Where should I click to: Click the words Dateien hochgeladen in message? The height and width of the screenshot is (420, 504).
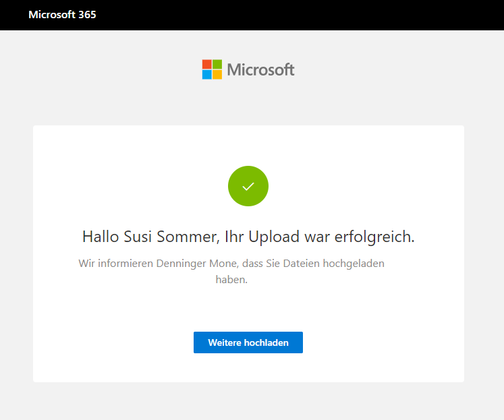coord(337,264)
